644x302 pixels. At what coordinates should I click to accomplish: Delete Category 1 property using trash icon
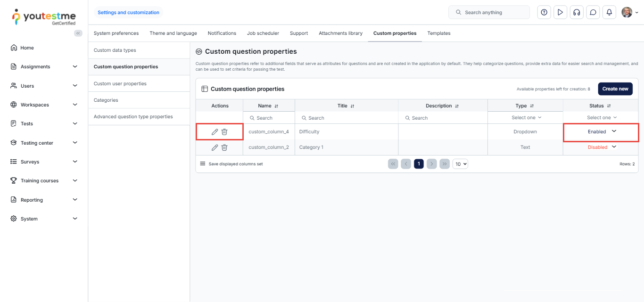tap(224, 147)
